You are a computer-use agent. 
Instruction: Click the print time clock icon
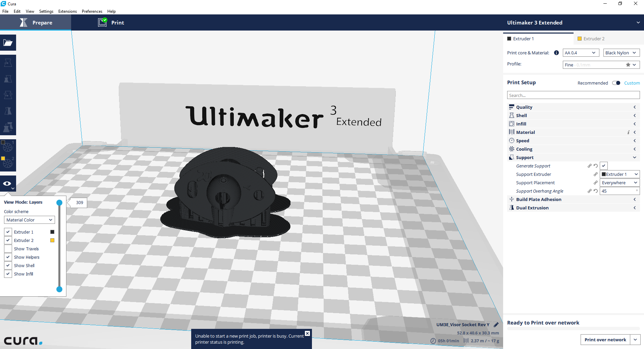tap(433, 341)
